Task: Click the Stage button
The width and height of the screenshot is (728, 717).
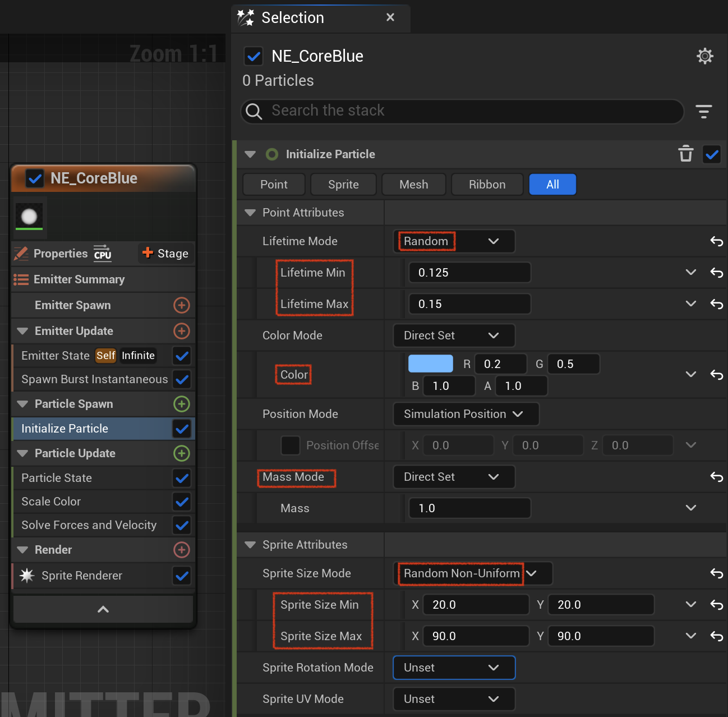Action: [x=165, y=254]
